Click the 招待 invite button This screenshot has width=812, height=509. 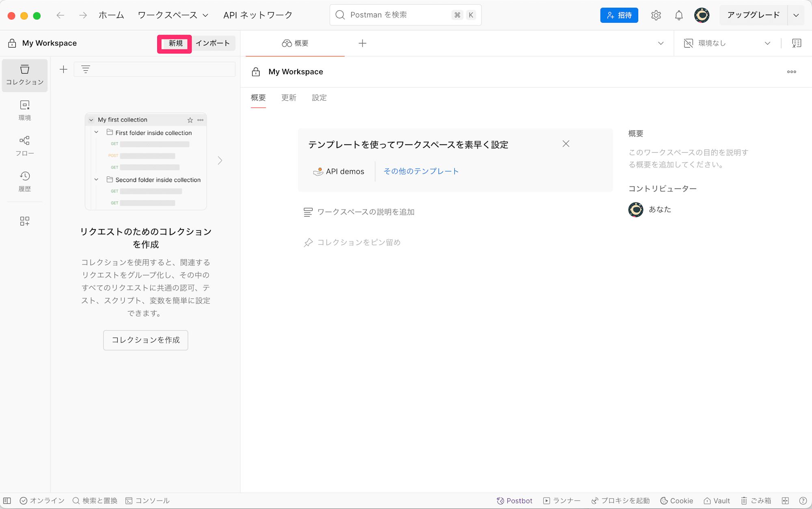pyautogui.click(x=619, y=15)
